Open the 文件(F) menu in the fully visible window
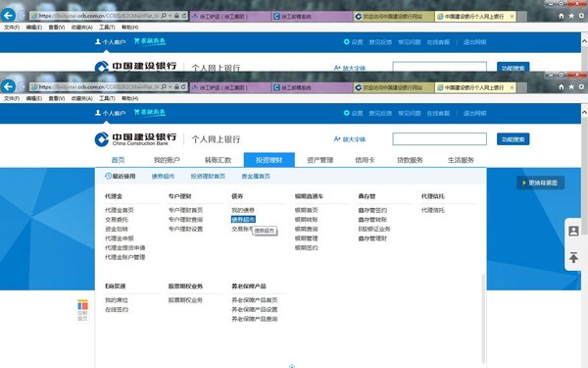 [12, 98]
